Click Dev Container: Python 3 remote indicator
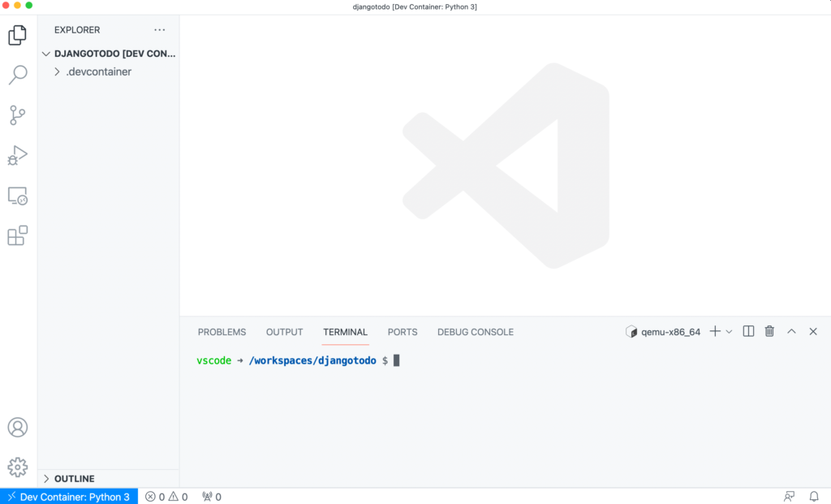The image size is (831, 504). click(x=69, y=497)
